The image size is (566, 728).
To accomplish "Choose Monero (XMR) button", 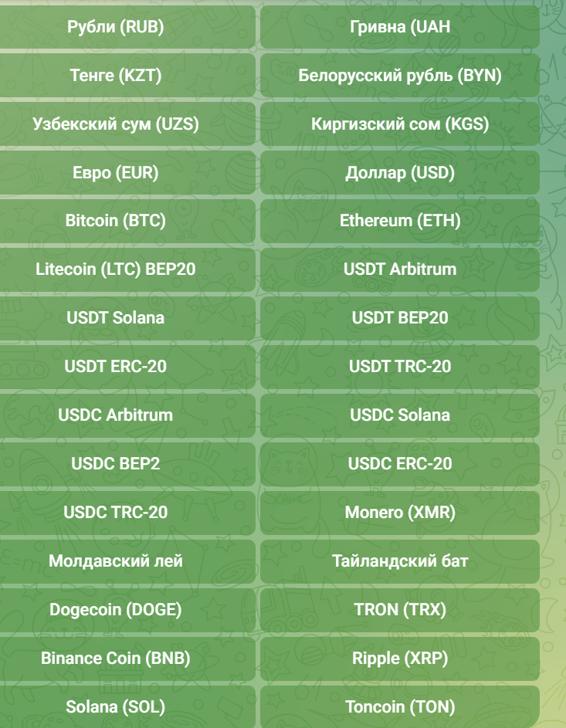I will [x=400, y=513].
